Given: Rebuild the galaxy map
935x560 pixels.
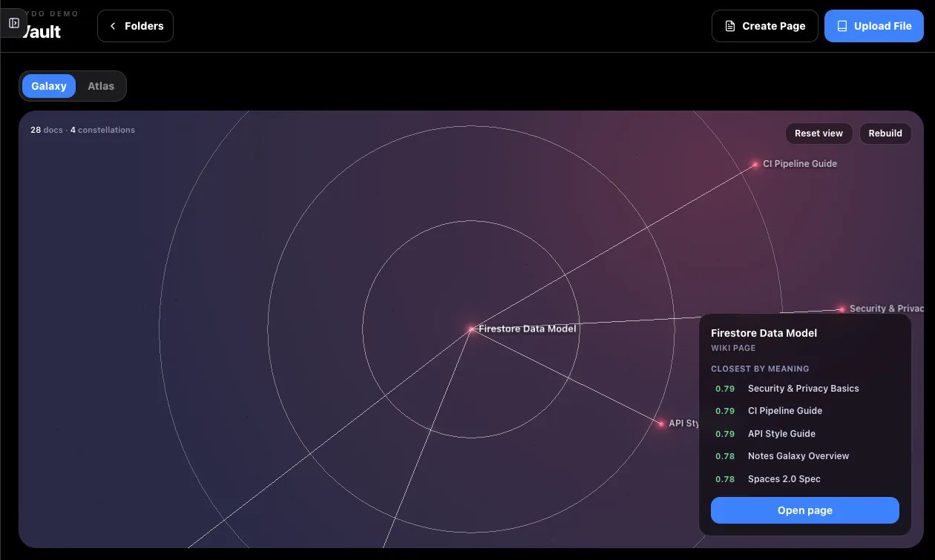Looking at the screenshot, I should [x=885, y=134].
